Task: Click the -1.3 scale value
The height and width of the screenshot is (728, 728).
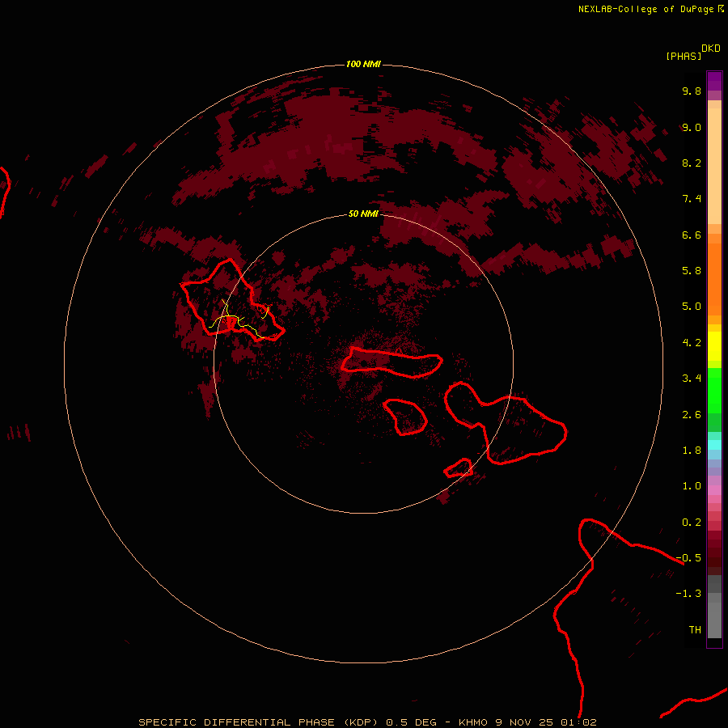Action: 688,594
